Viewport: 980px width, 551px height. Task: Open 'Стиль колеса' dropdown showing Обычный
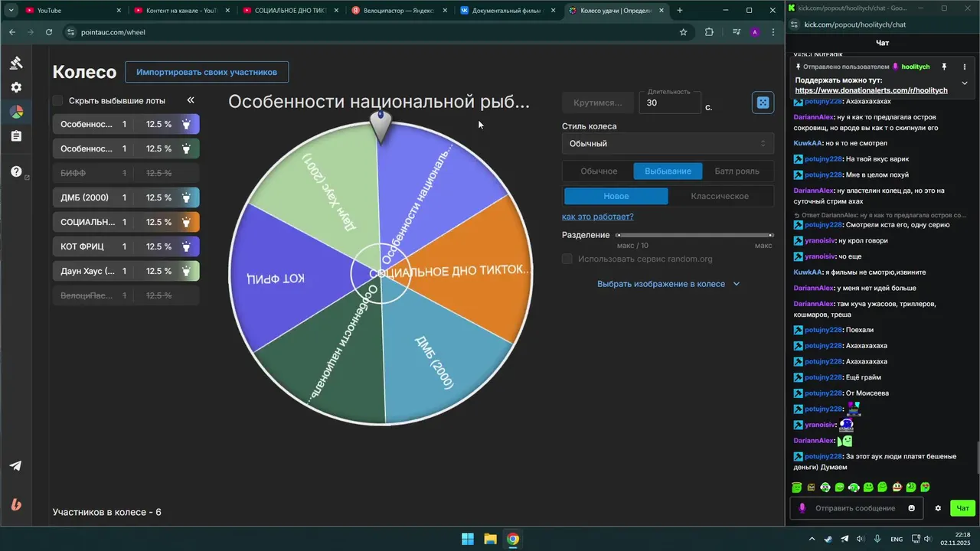tap(668, 144)
